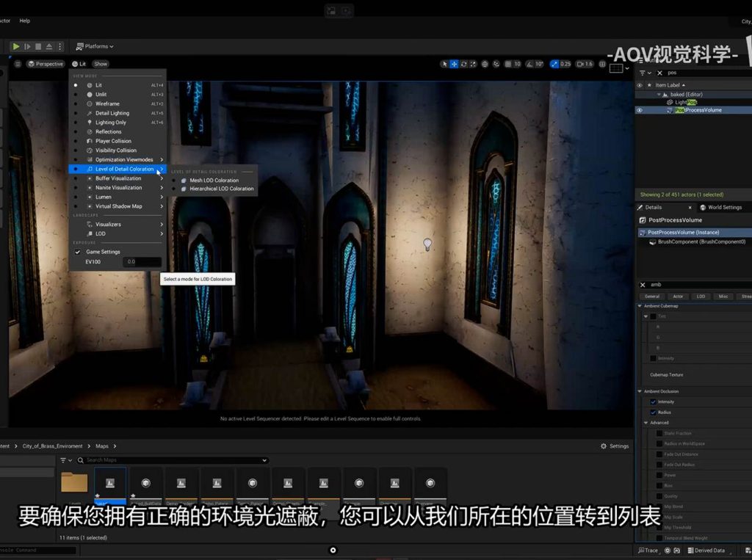Open the viewport hamburger options menu
Screen dimensions: 752x560
18,64
